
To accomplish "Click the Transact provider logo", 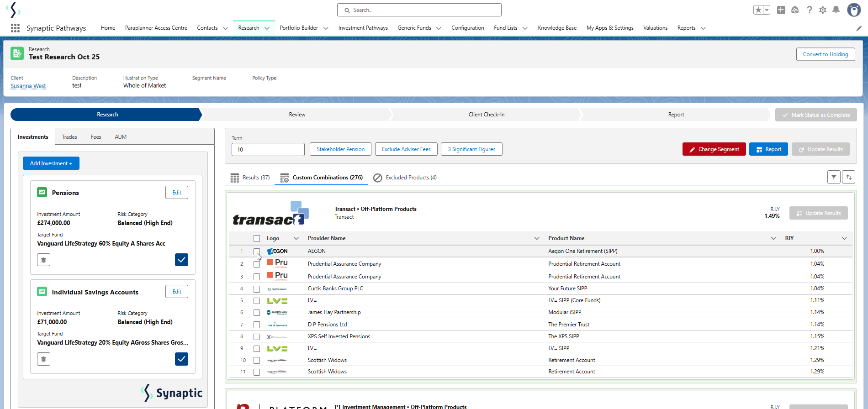I will 271,213.
